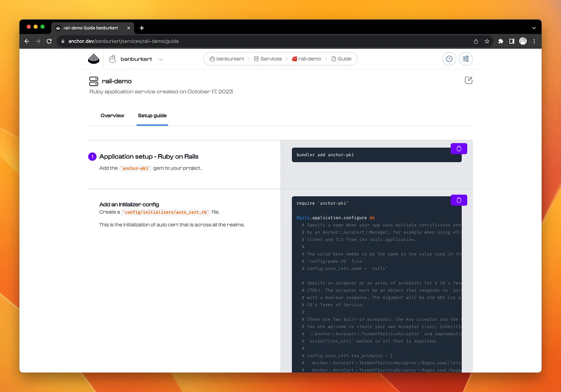This screenshot has height=392, width=561.
Task: Click the address bar URL field
Action: click(x=240, y=41)
